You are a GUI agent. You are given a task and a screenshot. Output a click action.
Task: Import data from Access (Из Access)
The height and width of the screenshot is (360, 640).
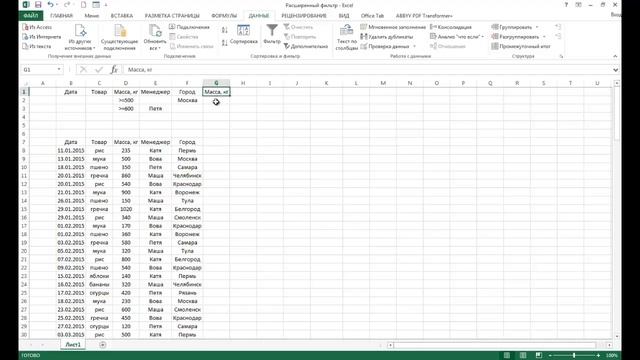37,27
